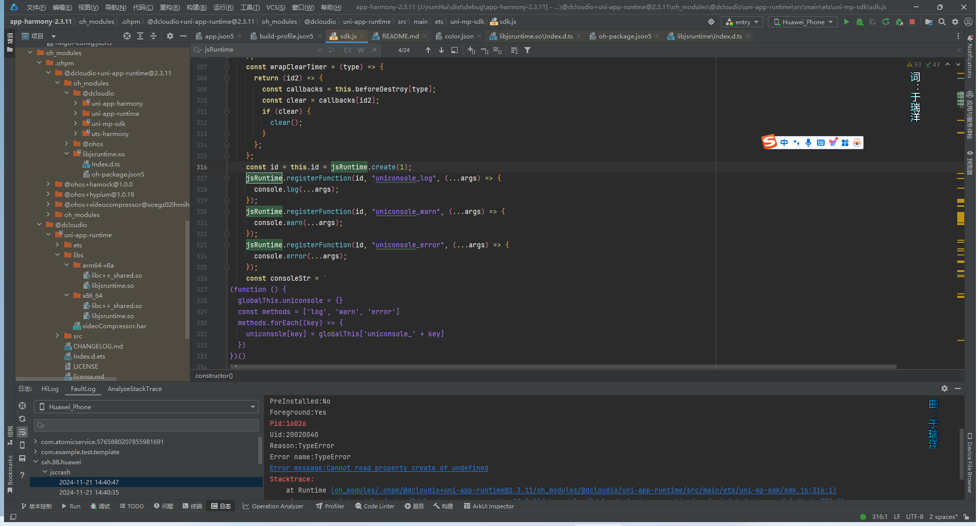980x526 pixels.
Task: Open search results in find window
Action: 455,50
